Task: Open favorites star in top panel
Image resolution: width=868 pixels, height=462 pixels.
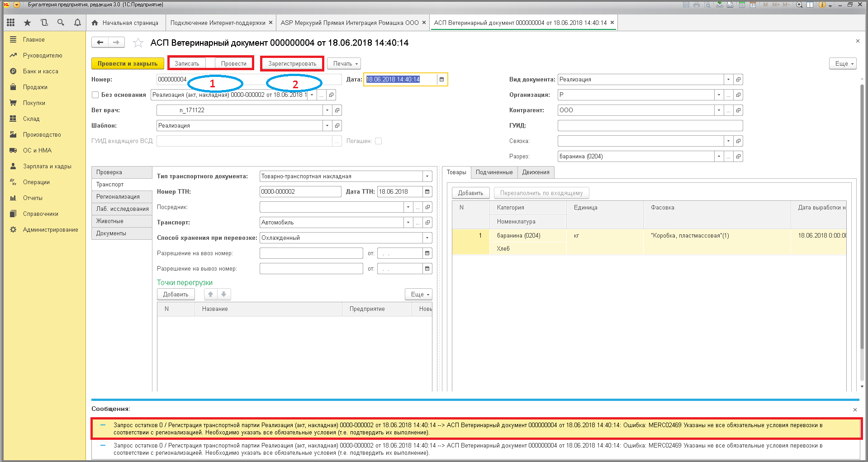Action: point(27,23)
